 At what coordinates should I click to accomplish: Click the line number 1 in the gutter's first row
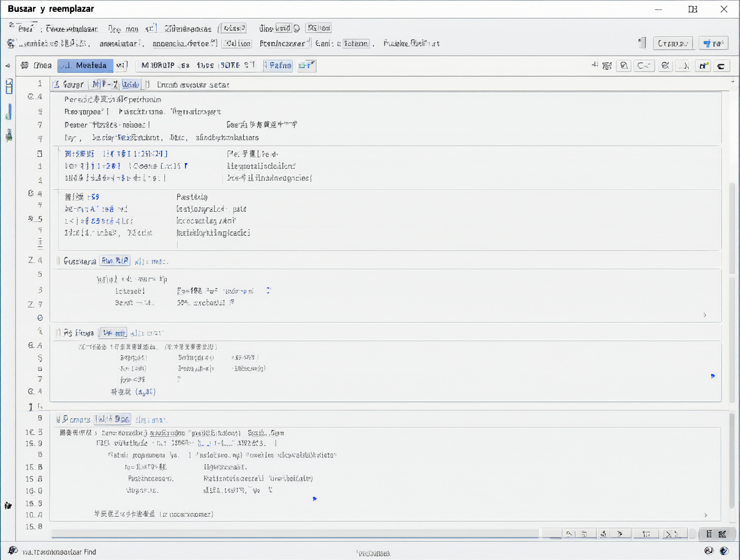(x=39, y=84)
